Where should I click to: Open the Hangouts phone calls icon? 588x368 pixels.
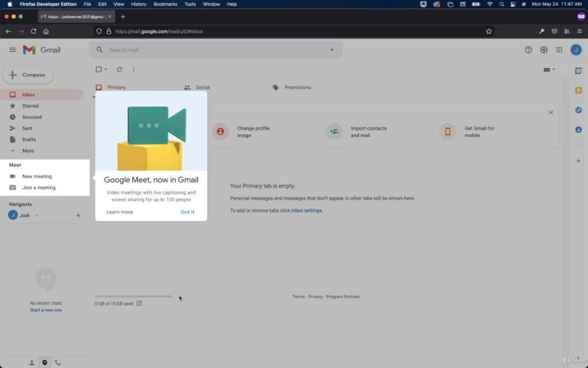57,362
